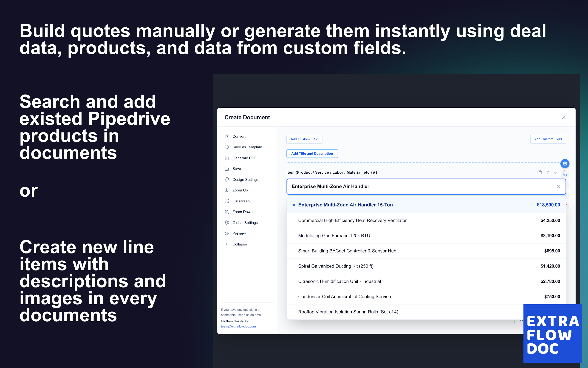Click the eye icon for Preview
The width and height of the screenshot is (588, 368).
tap(227, 233)
